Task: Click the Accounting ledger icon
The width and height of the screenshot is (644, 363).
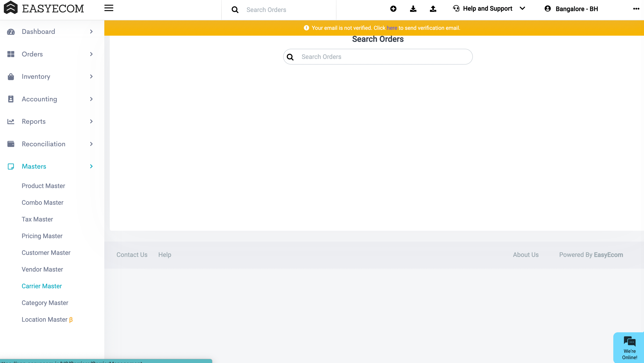Action: point(11,99)
